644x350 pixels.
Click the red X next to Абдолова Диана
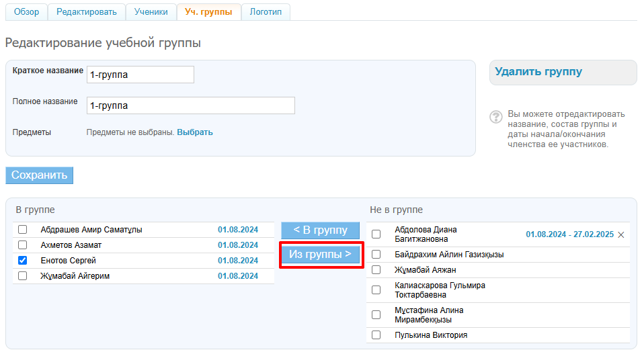[620, 234]
